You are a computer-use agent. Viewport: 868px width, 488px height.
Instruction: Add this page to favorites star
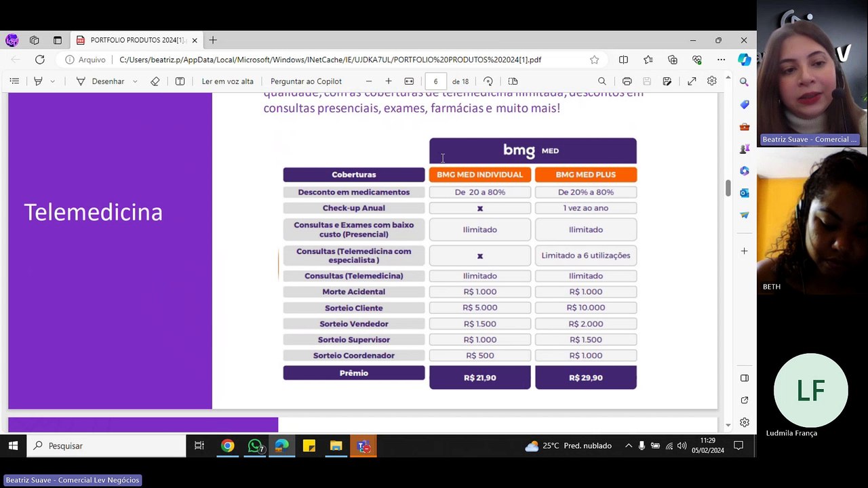(594, 60)
